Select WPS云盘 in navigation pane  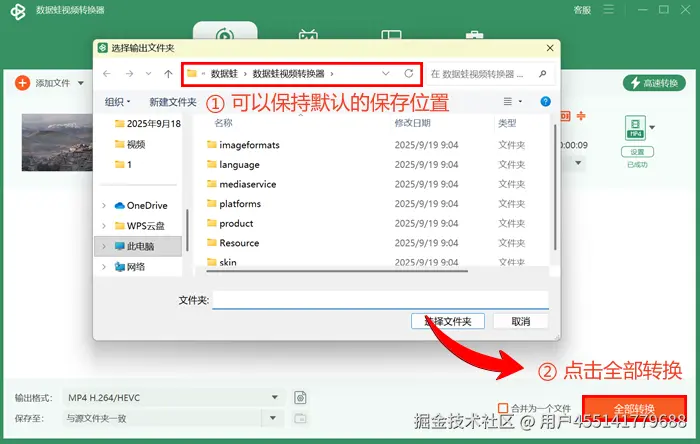[x=140, y=226]
